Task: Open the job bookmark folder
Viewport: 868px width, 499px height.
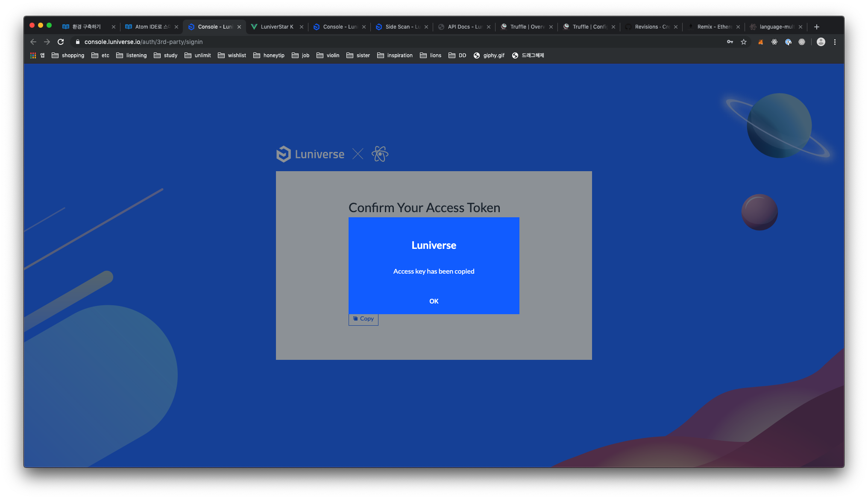Action: click(x=300, y=55)
